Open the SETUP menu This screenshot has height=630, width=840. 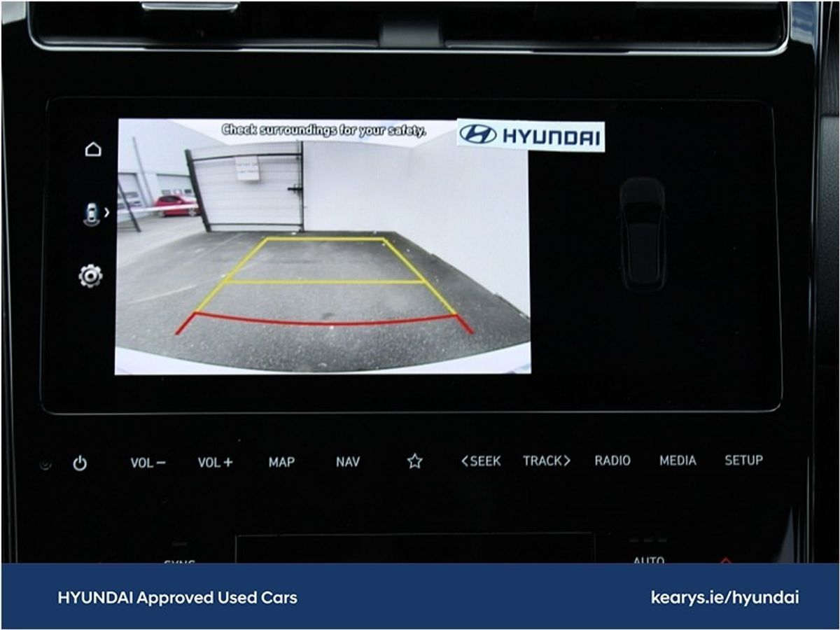743,461
